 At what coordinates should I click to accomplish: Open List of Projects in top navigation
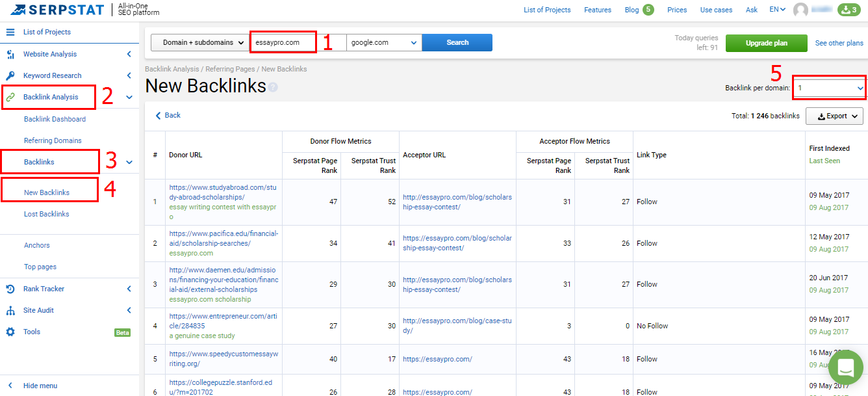[x=547, y=10]
